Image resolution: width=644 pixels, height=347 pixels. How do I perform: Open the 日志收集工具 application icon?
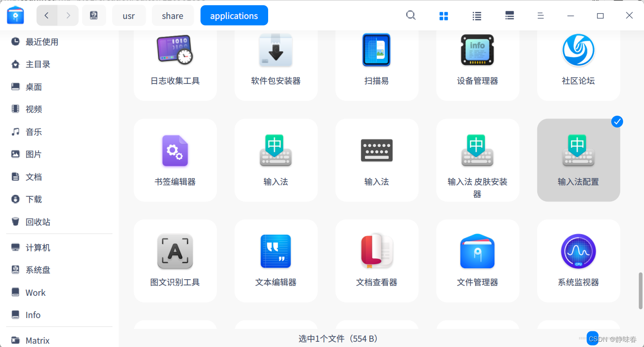click(175, 50)
